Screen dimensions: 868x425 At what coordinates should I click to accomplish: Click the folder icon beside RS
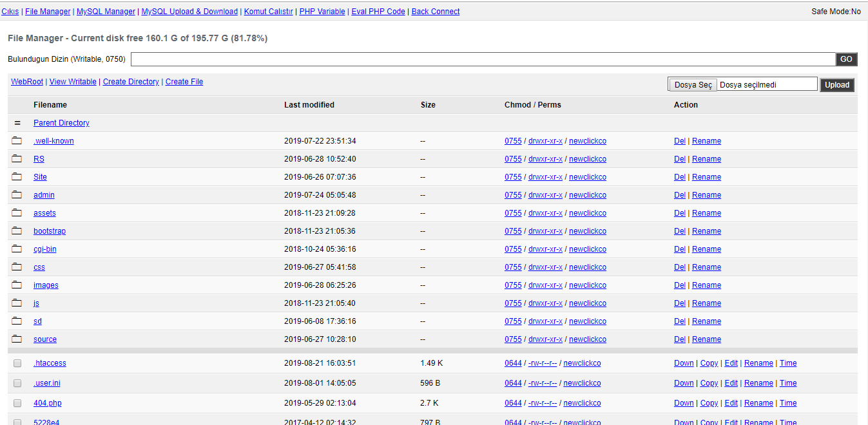tap(17, 159)
